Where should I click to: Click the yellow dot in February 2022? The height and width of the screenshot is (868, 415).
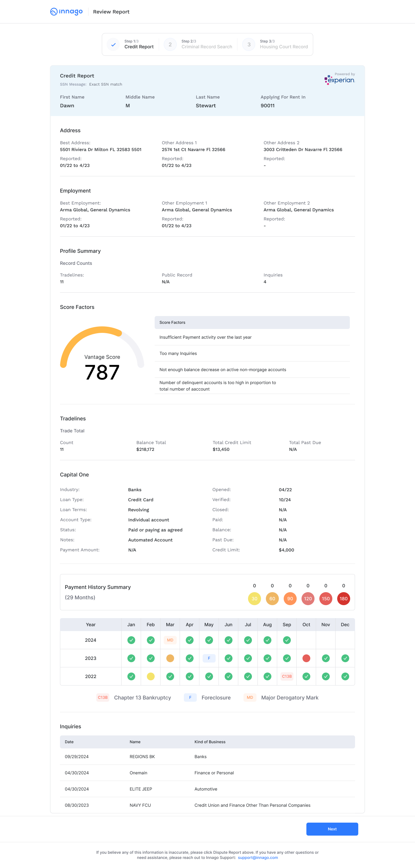pos(151,676)
